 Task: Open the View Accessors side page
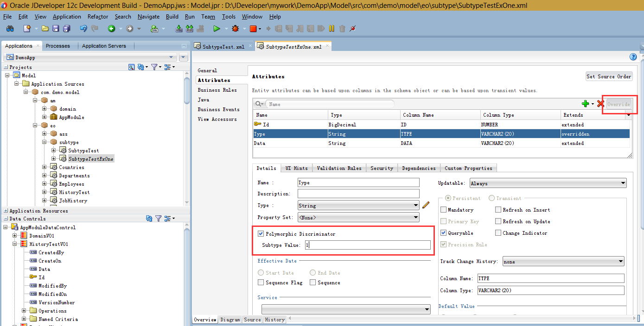pyautogui.click(x=217, y=119)
